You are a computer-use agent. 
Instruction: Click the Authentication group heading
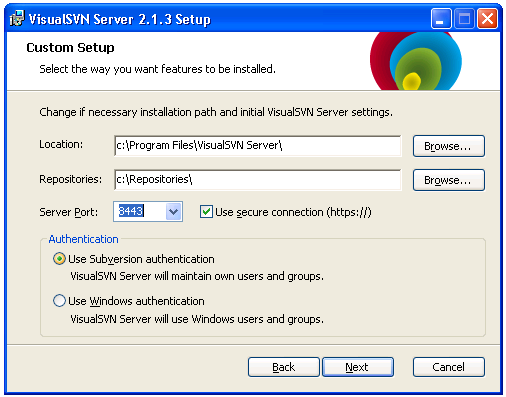[84, 239]
